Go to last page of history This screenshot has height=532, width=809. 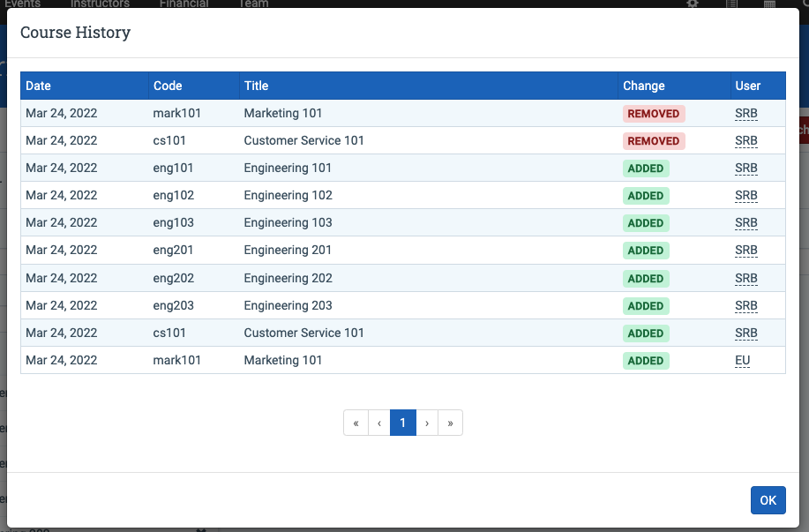coord(451,423)
